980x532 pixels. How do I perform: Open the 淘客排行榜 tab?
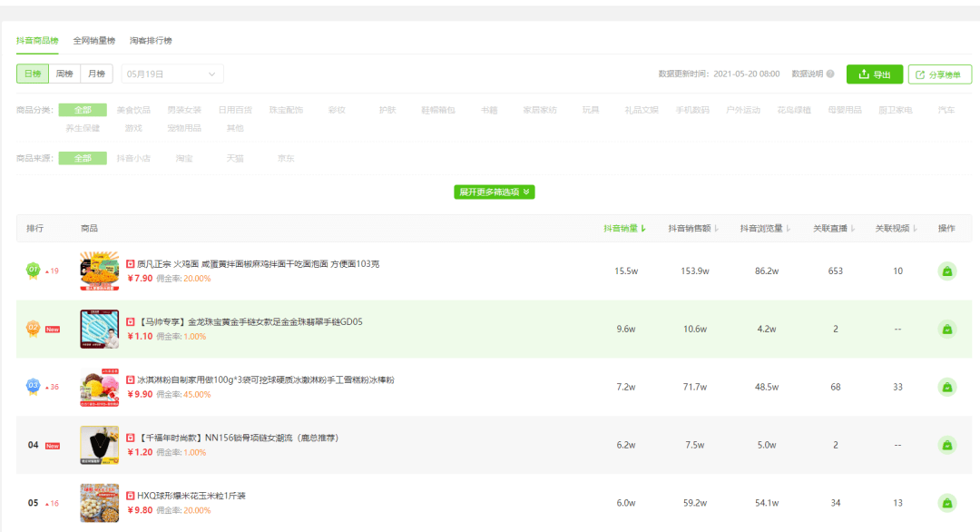(x=151, y=41)
